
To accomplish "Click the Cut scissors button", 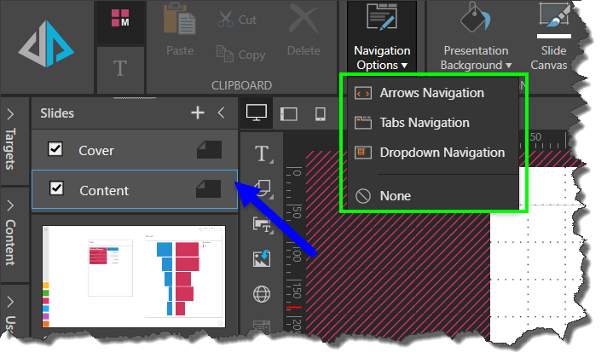I will click(237, 20).
